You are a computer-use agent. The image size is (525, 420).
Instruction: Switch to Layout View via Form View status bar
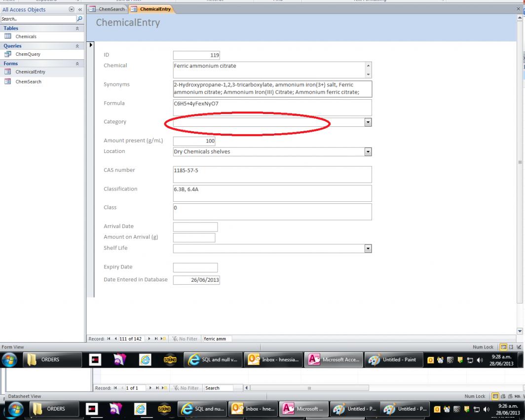[511, 347]
